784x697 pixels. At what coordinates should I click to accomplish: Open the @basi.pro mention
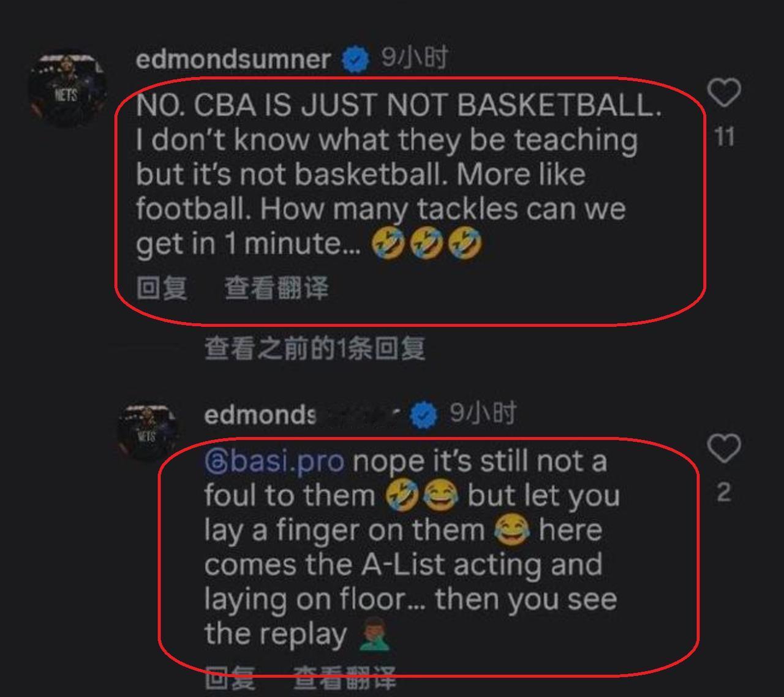tap(274, 461)
